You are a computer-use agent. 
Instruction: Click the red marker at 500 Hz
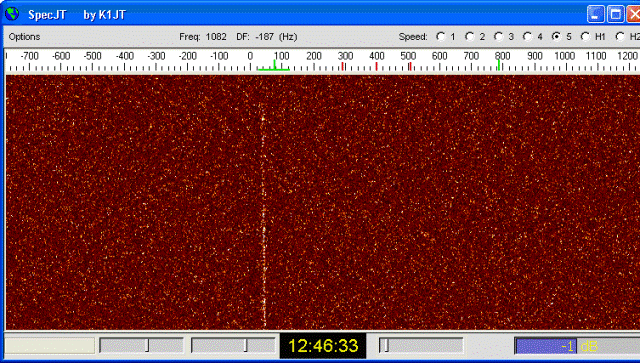tap(409, 66)
